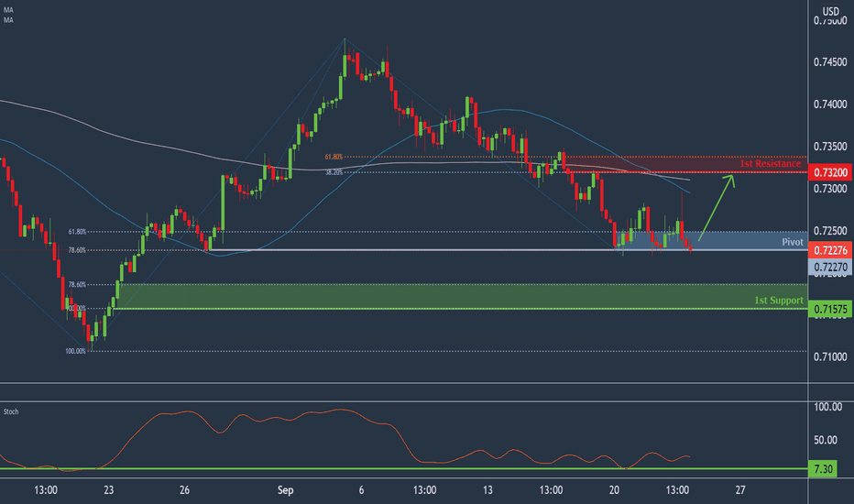Select the red 1st Resistance zone rectangle

685,165
